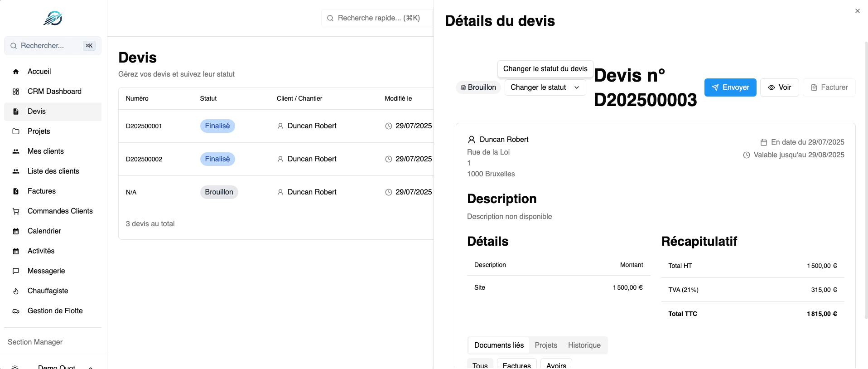This screenshot has height=369, width=868.
Task: Click the theme sun icon at sidebar bottom
Action: coord(15,367)
